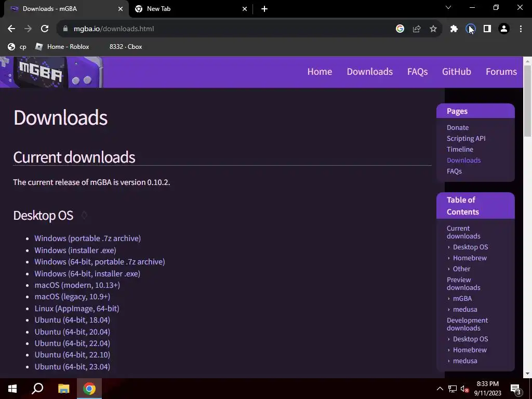Open the Home - Roblox bookmark
This screenshot has width=532, height=399.
click(x=62, y=47)
